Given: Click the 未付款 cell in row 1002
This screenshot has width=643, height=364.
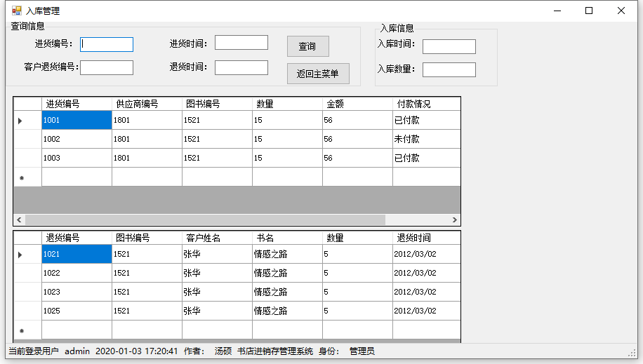Looking at the screenshot, I should point(427,139).
